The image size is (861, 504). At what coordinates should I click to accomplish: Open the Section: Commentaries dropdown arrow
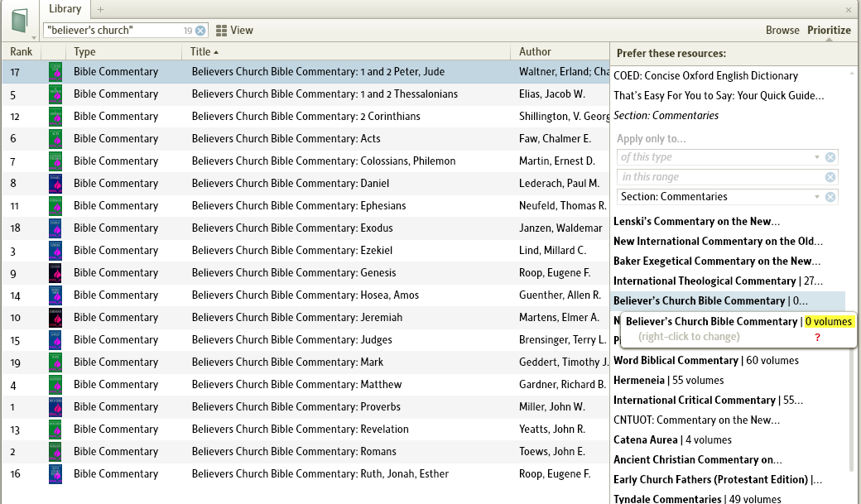(817, 197)
